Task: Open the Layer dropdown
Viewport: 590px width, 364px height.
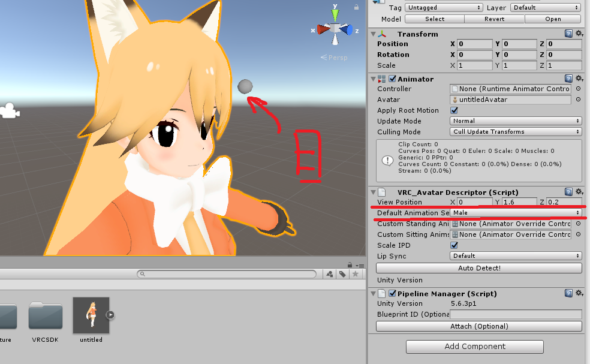Action: (x=545, y=8)
